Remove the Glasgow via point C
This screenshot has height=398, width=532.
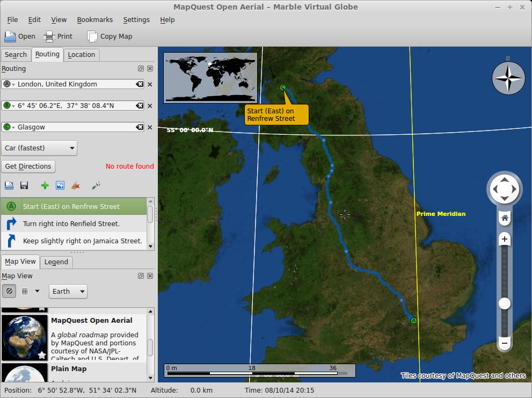tap(150, 127)
